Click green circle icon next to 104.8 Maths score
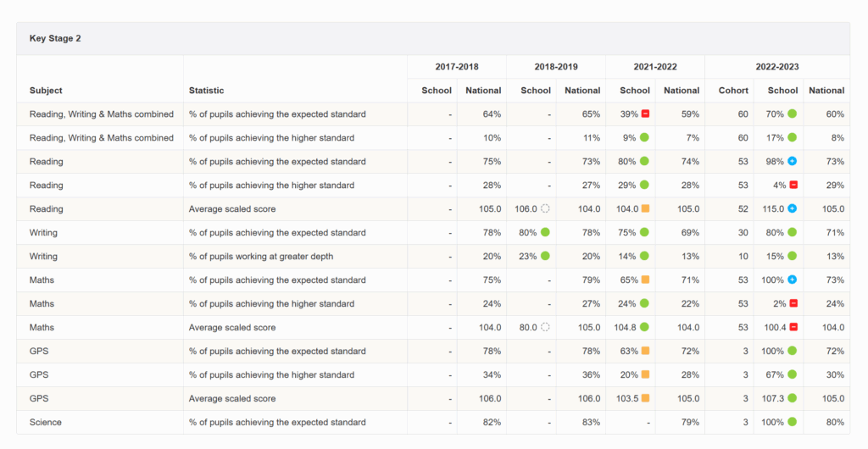 point(645,328)
